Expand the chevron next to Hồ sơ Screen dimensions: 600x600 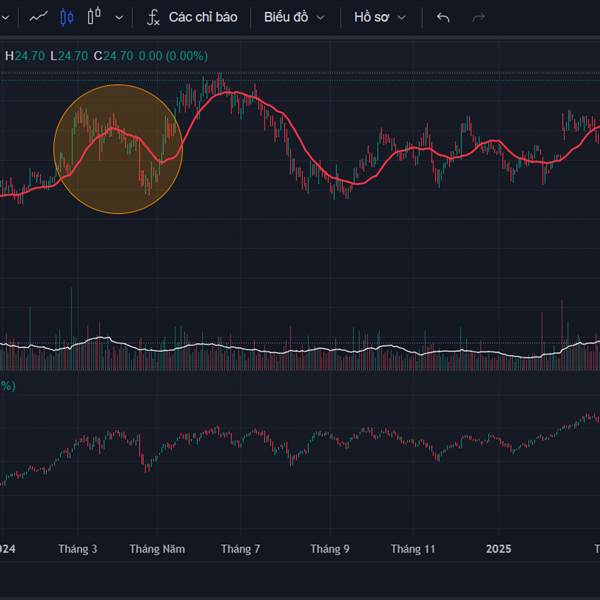[x=401, y=18]
